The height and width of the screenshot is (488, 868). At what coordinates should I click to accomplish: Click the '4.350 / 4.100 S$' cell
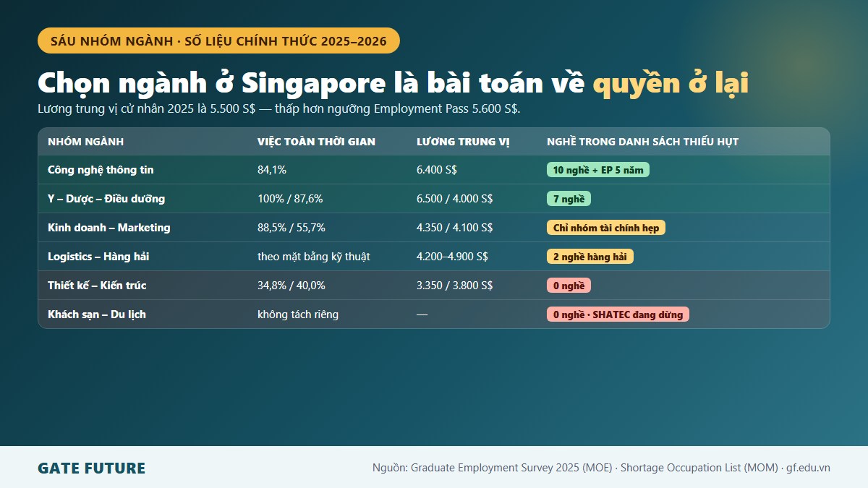click(455, 228)
